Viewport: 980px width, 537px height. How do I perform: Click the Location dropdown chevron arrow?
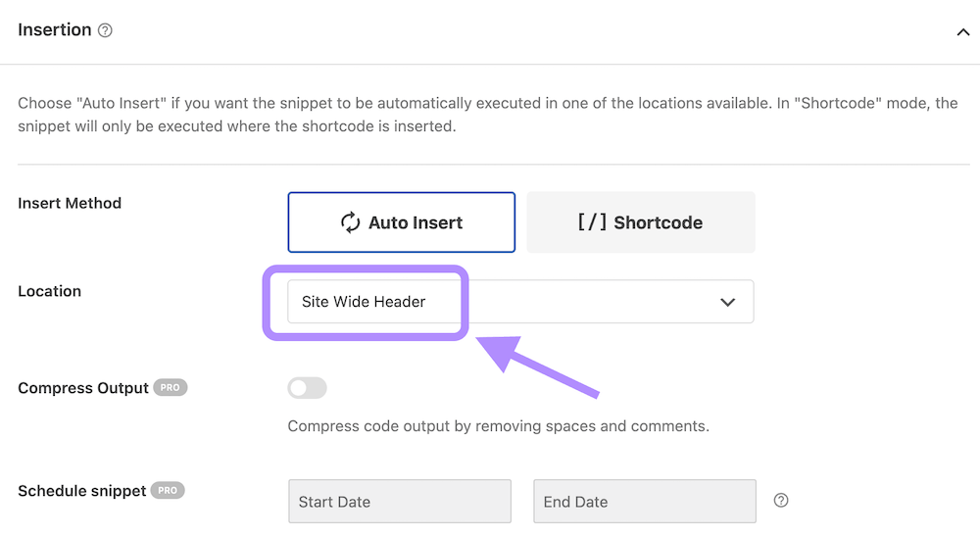727,302
